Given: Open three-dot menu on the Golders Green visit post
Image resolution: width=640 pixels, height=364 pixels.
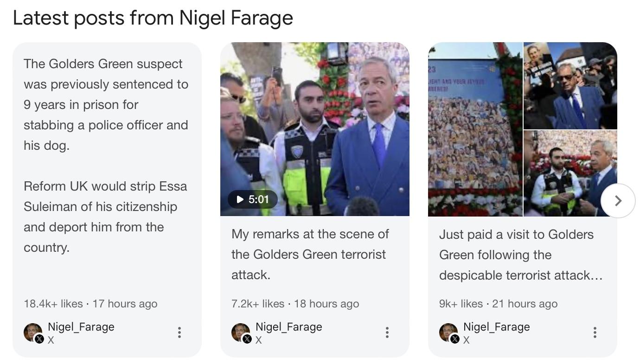Looking at the screenshot, I should pyautogui.click(x=595, y=332).
